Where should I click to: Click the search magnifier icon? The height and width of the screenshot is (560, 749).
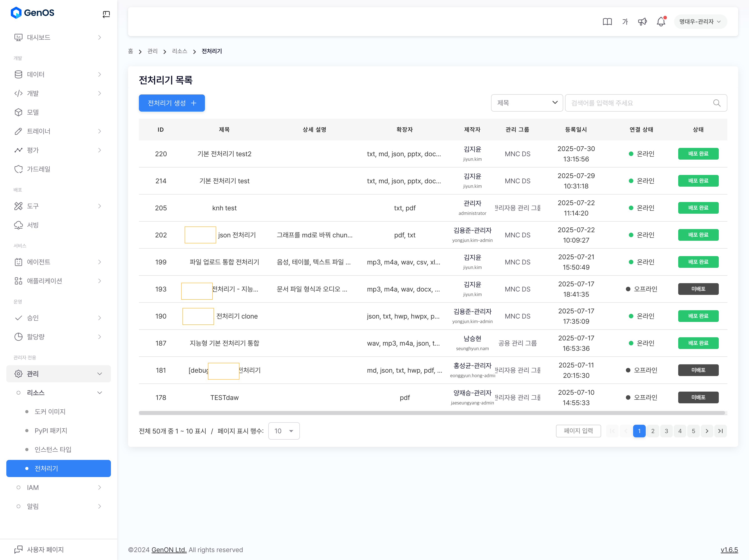717,103
